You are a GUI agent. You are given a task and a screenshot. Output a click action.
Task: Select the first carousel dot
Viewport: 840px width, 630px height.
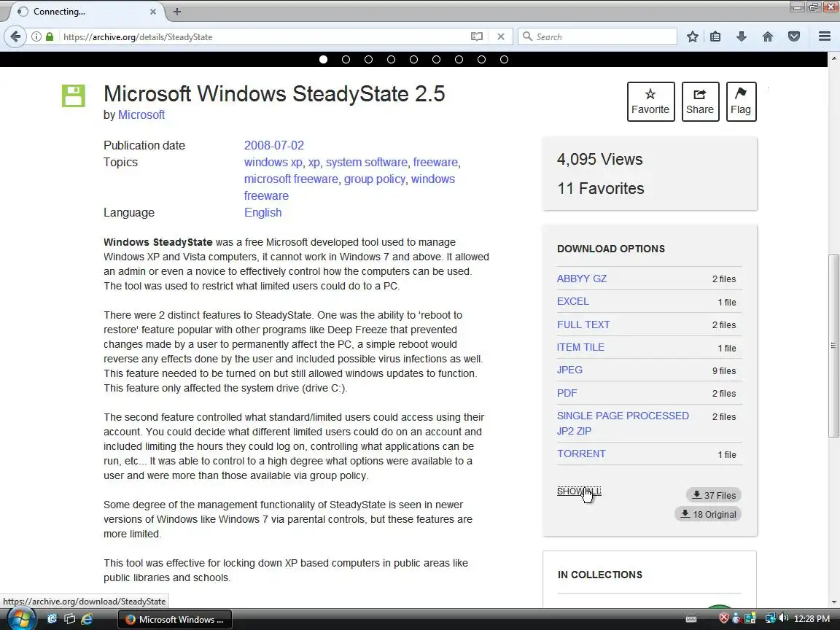323,60
